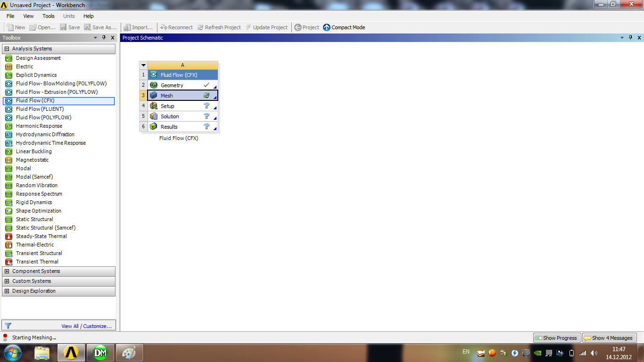Expand the Component Systems section
This screenshot has width=644, height=362.
click(7, 271)
